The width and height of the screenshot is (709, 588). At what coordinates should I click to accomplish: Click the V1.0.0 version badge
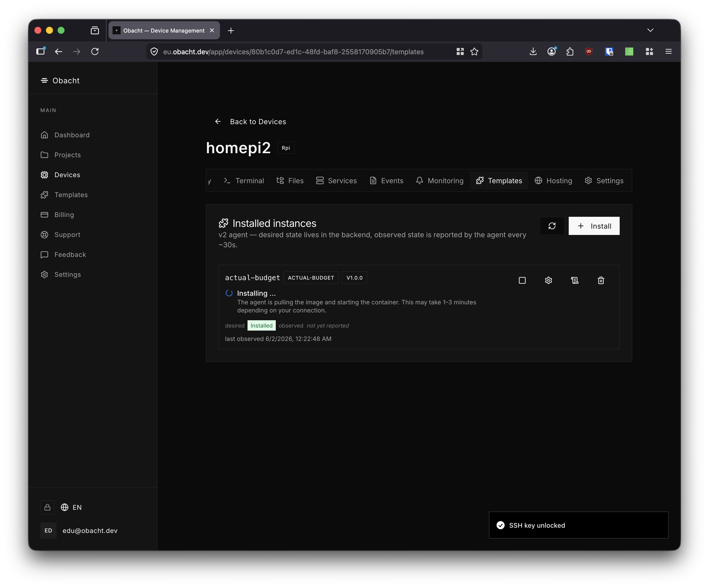click(x=354, y=278)
